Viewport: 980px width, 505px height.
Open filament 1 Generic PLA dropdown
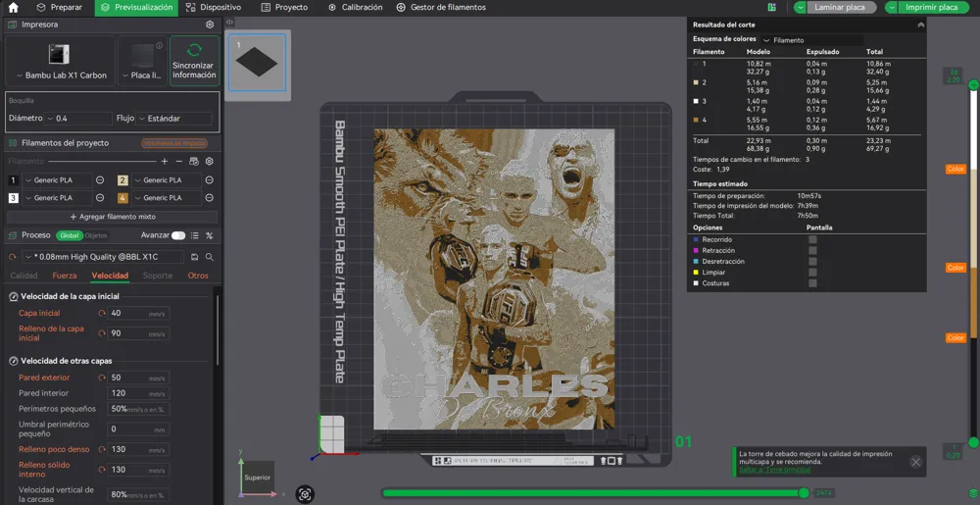pos(58,180)
